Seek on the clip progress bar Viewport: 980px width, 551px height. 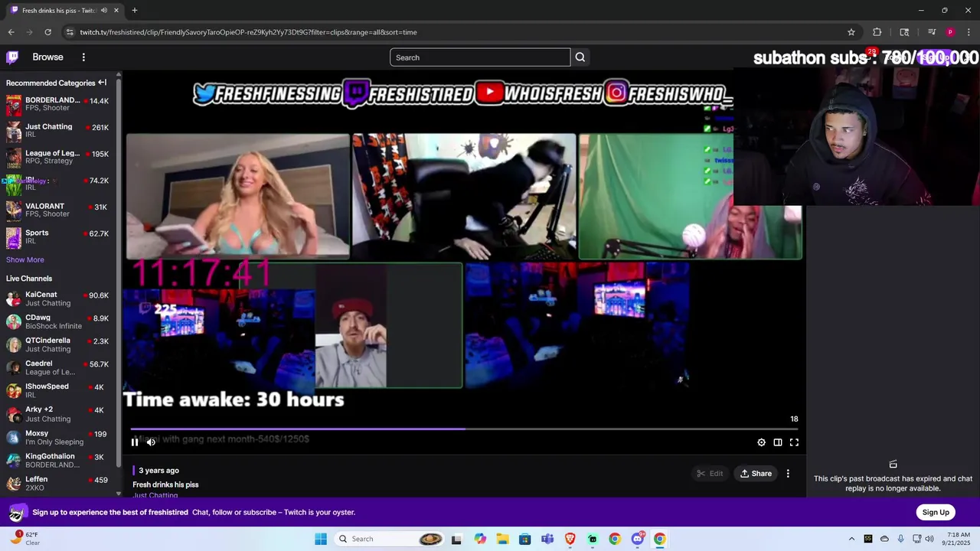pyautogui.click(x=465, y=429)
